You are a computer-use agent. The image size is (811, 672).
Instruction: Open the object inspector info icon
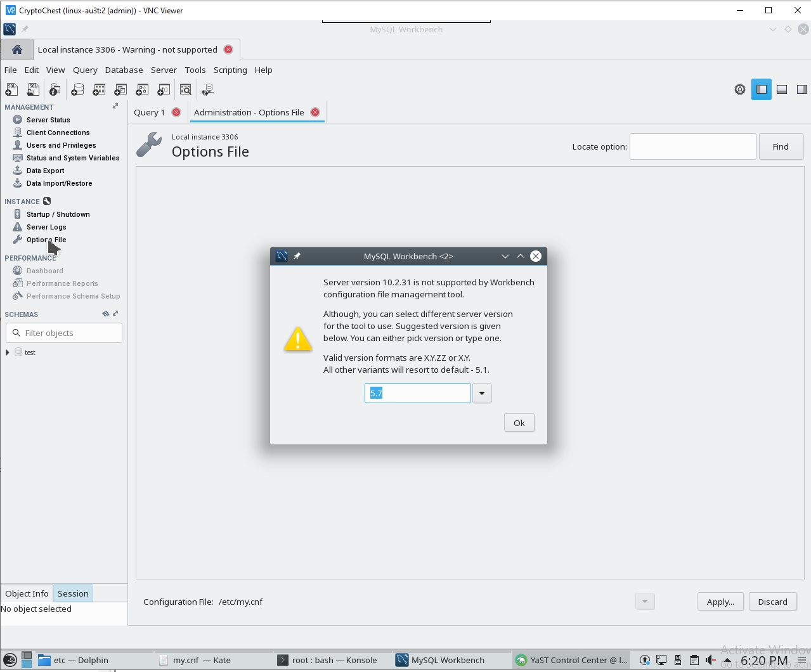tap(55, 89)
